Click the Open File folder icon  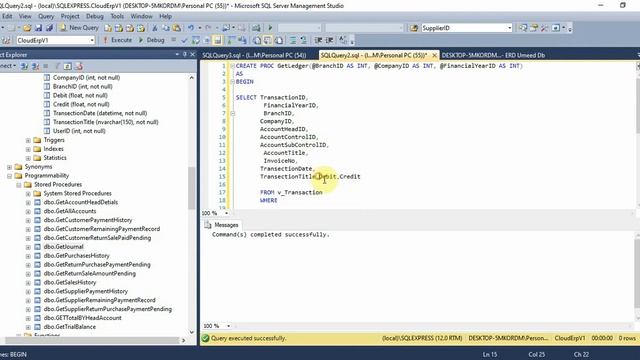click(x=27, y=28)
